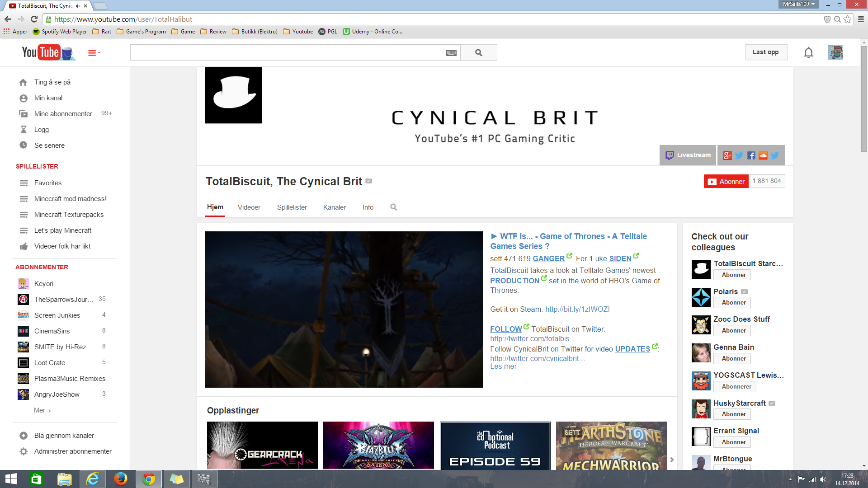Switch to the Kanaler tab

click(x=335, y=207)
